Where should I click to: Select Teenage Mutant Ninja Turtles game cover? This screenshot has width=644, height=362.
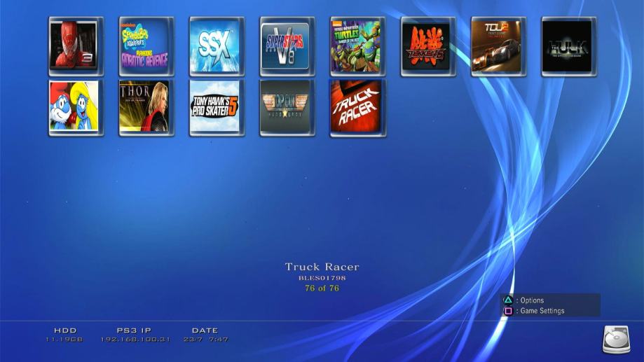click(x=357, y=46)
